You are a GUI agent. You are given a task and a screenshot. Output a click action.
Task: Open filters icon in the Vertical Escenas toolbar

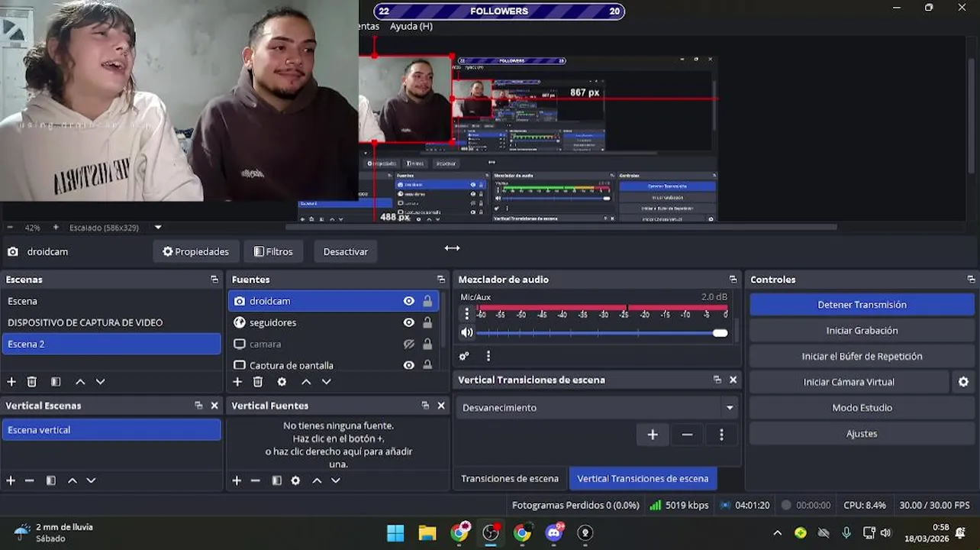(x=51, y=480)
